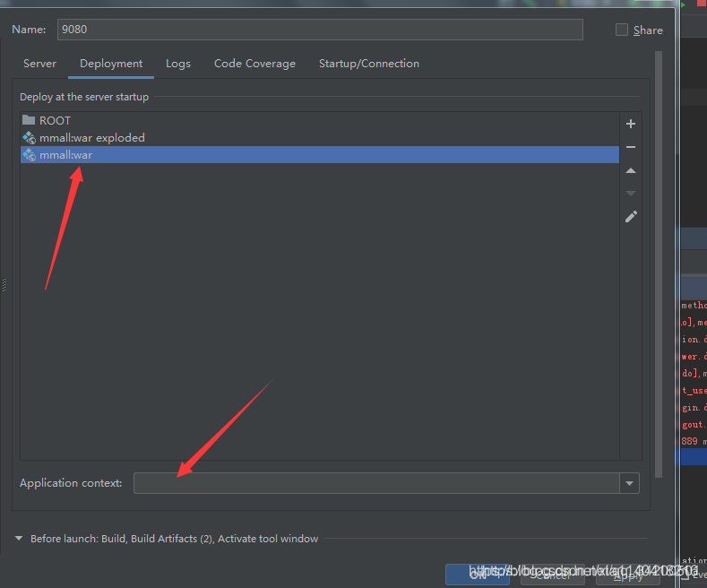Click the Name input field

pyautogui.click(x=320, y=30)
